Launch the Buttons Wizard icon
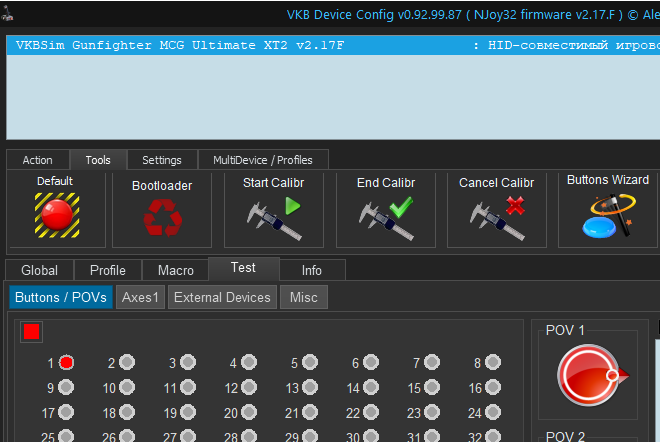660x442 pixels. coord(609,216)
